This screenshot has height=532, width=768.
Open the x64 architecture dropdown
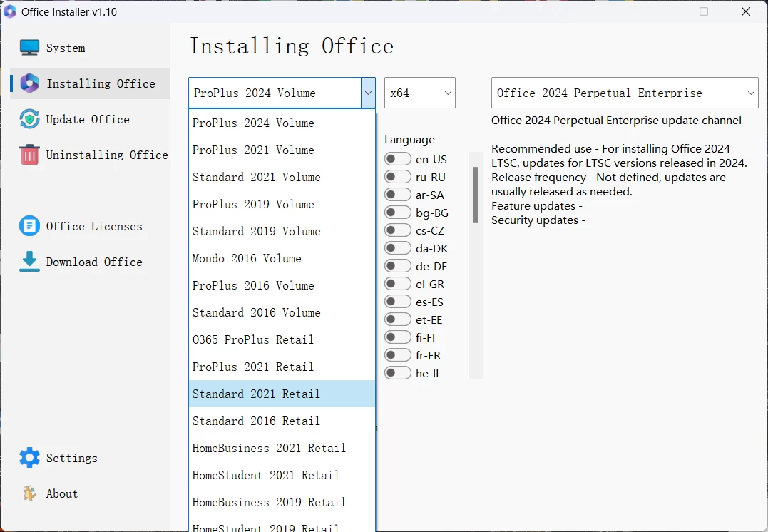pos(420,93)
